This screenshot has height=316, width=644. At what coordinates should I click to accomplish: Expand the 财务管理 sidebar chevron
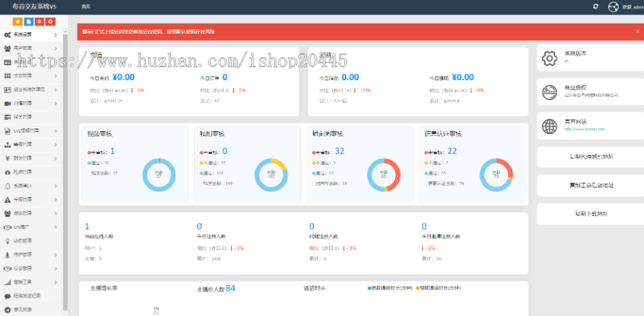click(55, 158)
